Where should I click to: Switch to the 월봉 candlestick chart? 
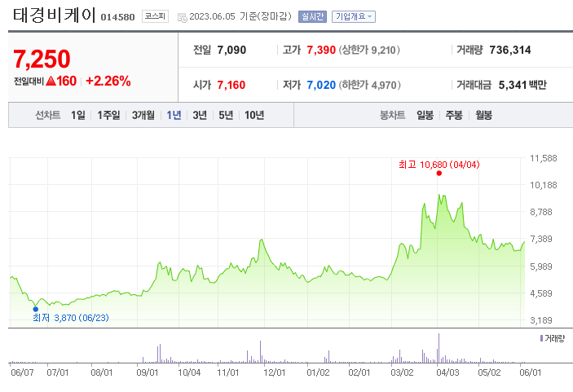pos(483,116)
